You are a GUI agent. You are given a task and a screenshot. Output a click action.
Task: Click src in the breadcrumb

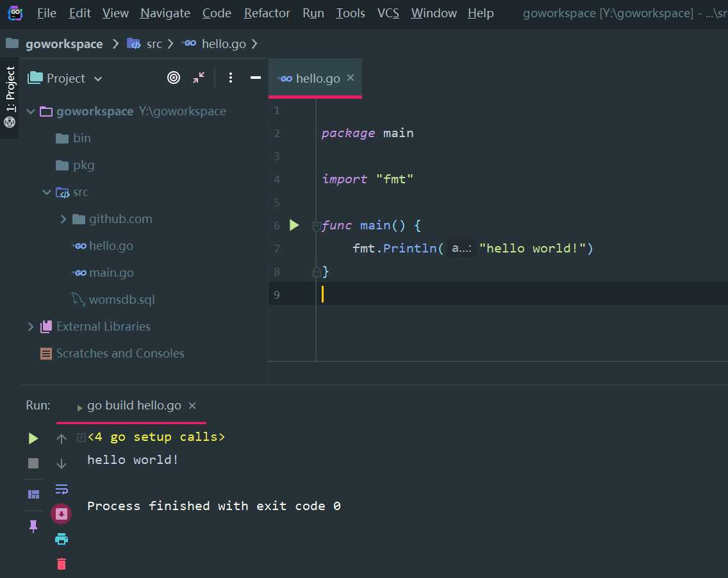coord(154,44)
